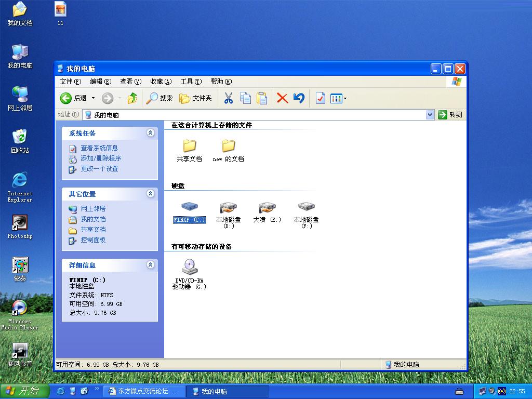Select the 我的电脑 desktop icon
This screenshot has height=399, width=532.
(20, 56)
